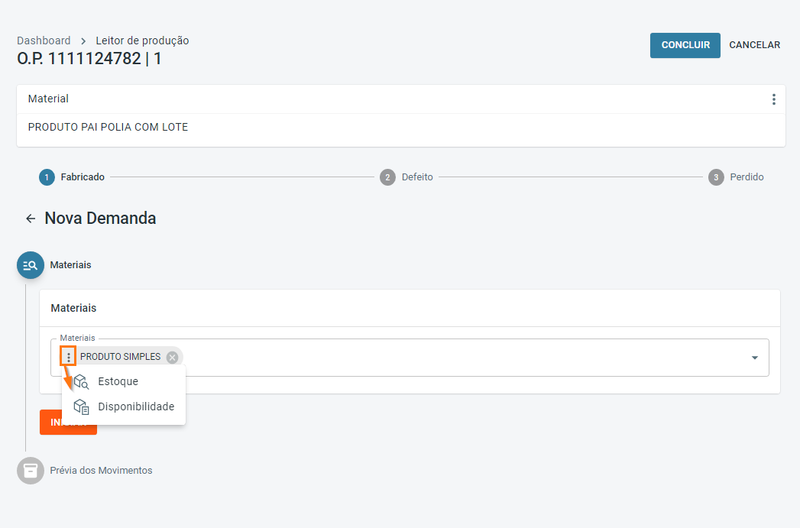Click the Prévia dos Movimentos archive icon

click(x=30, y=470)
